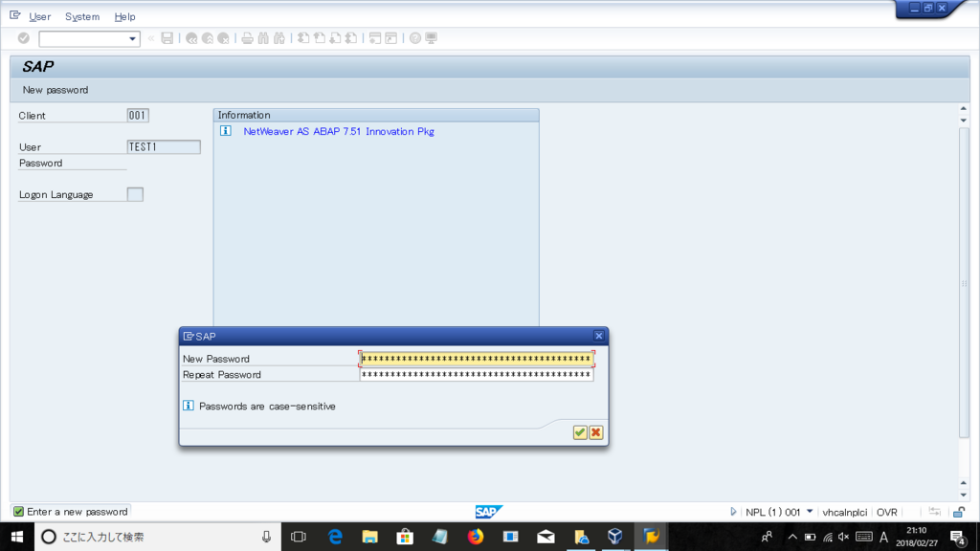This screenshot has height=551, width=980.
Task: Open the Windows Start menu
Action: tap(17, 537)
